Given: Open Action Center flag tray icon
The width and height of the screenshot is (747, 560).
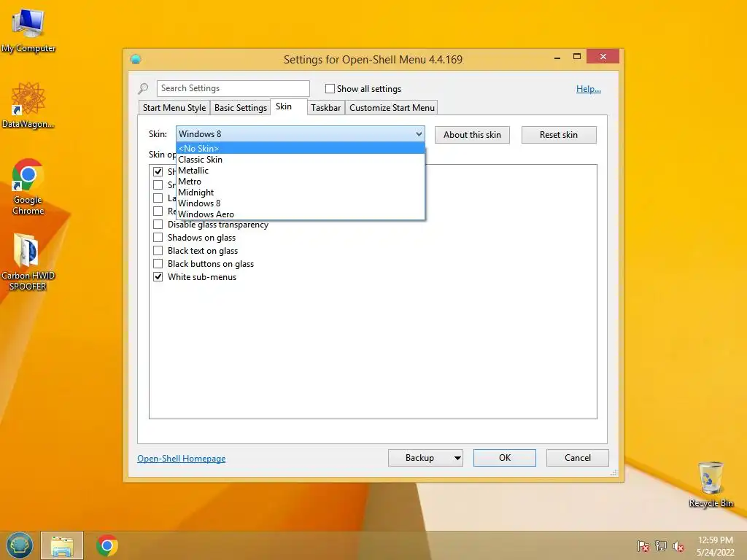Looking at the screenshot, I should (643, 546).
